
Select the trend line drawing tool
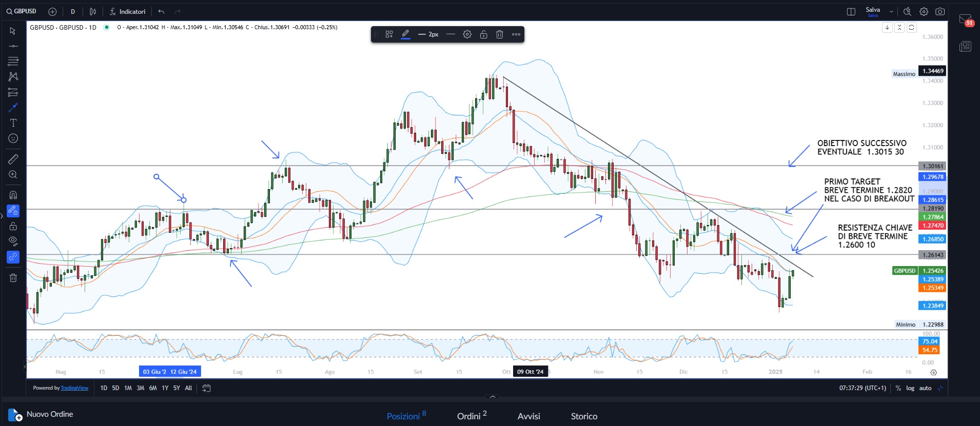[13, 46]
